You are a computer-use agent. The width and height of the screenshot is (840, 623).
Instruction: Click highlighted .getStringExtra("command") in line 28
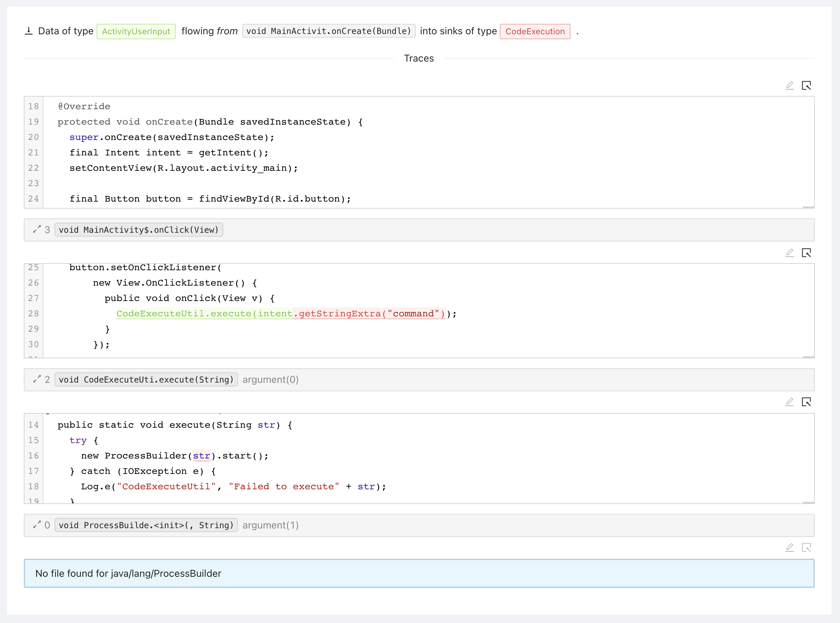click(370, 314)
